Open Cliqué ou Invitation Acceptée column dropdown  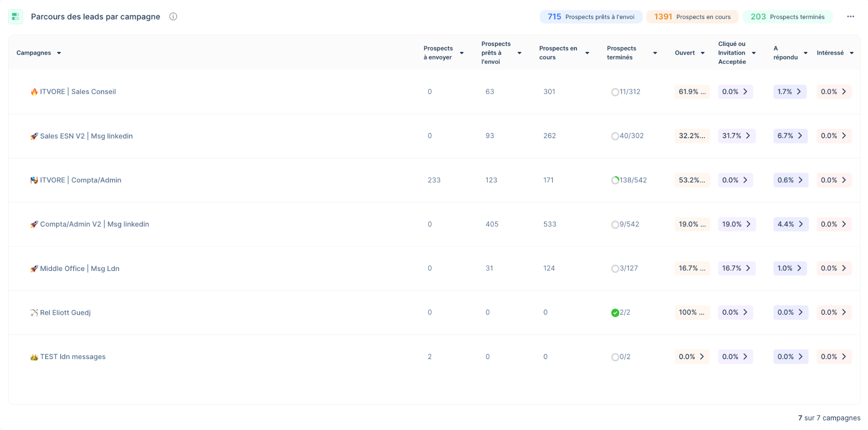click(x=754, y=53)
